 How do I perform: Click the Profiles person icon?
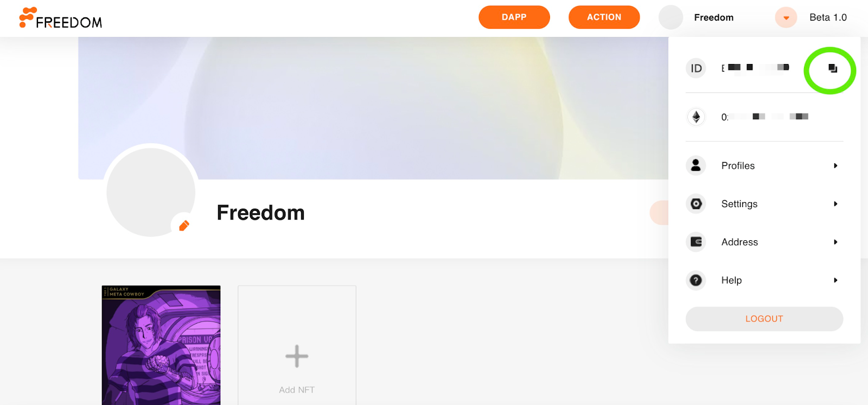tap(696, 165)
